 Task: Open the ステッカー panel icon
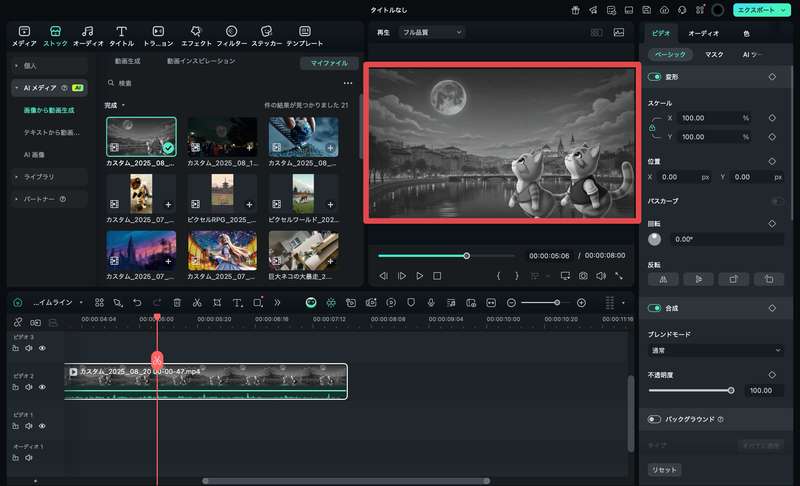pos(266,36)
